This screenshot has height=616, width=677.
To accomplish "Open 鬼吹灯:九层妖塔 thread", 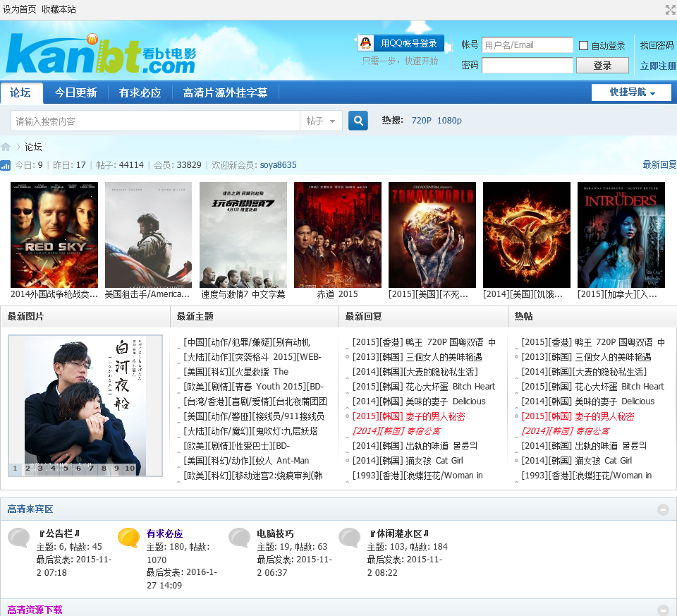I will click(250, 431).
